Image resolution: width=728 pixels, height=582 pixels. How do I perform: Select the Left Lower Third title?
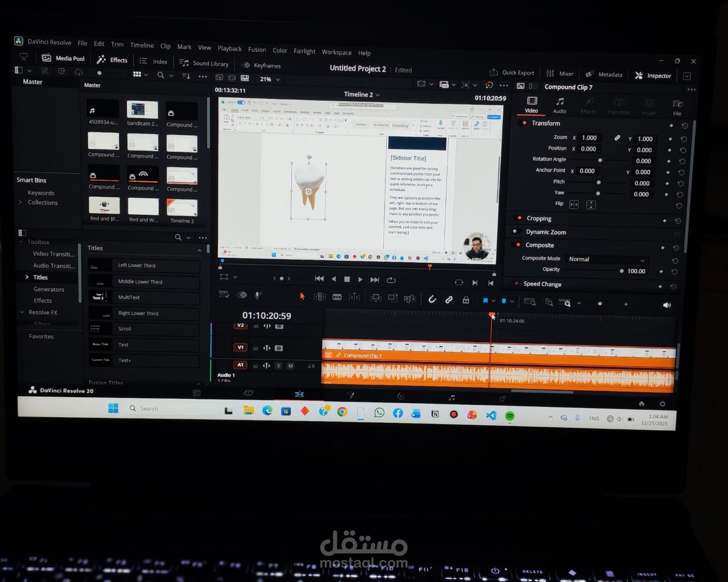[x=143, y=265]
